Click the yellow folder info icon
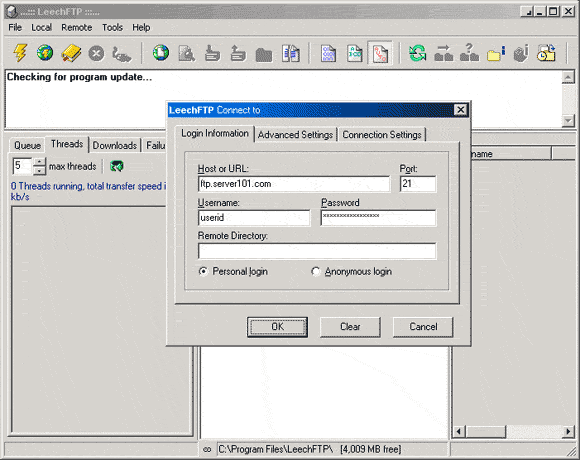Image resolution: width=580 pixels, height=460 pixels. point(496,54)
